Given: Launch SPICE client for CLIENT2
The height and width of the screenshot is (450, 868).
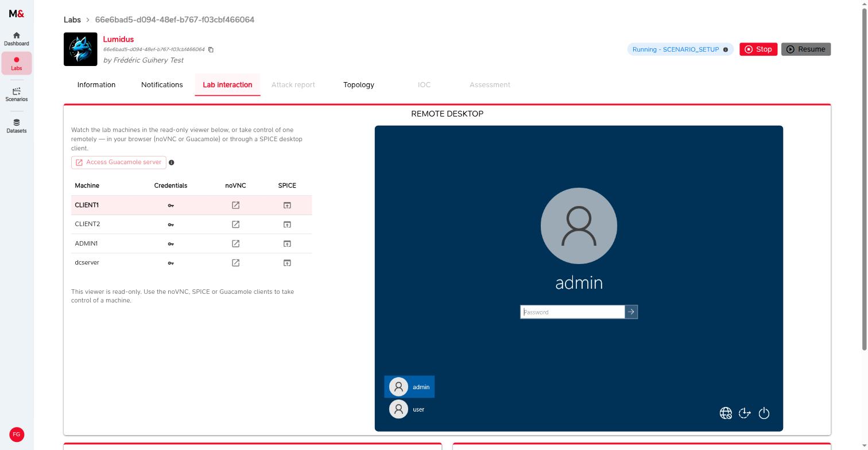Looking at the screenshot, I should coord(287,224).
